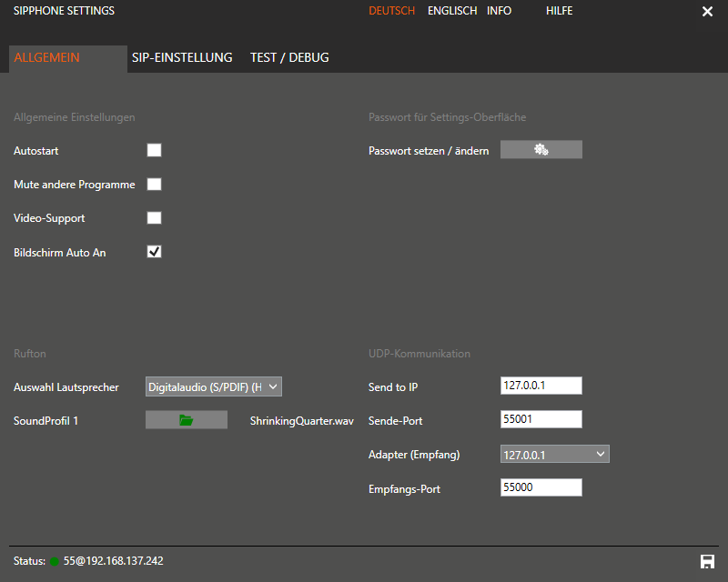Open the Auswahl Lautsprecher dropdown

(214, 386)
